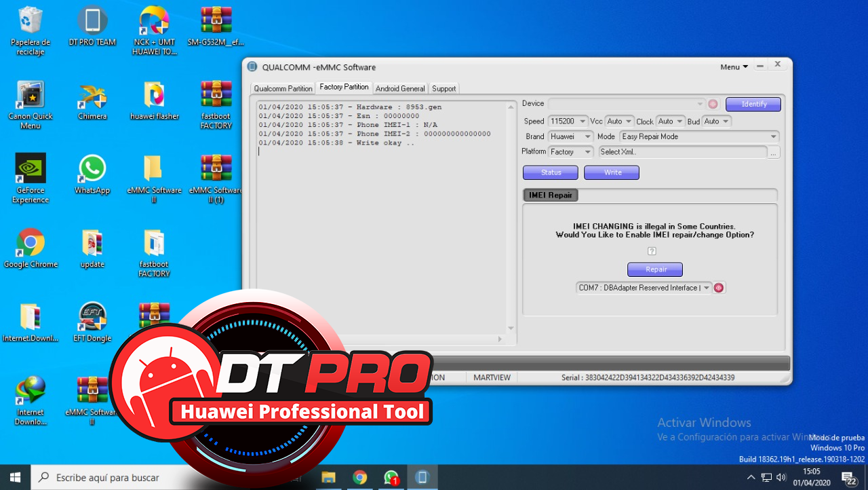Click the taskbar clock showing 15:05

pyautogui.click(x=811, y=477)
